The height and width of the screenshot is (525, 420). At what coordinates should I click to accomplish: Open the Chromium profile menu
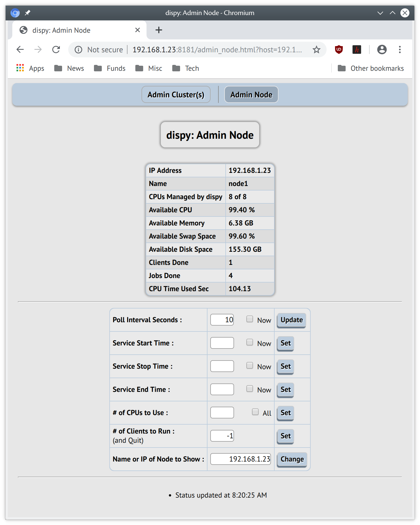[x=382, y=50]
